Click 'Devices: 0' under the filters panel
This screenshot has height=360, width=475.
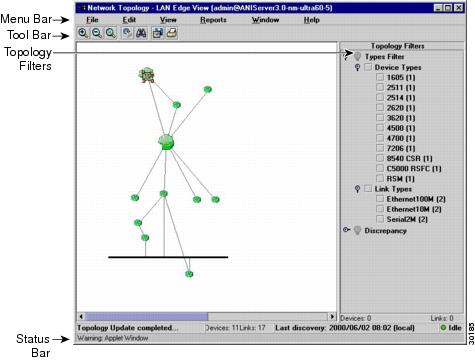356,318
